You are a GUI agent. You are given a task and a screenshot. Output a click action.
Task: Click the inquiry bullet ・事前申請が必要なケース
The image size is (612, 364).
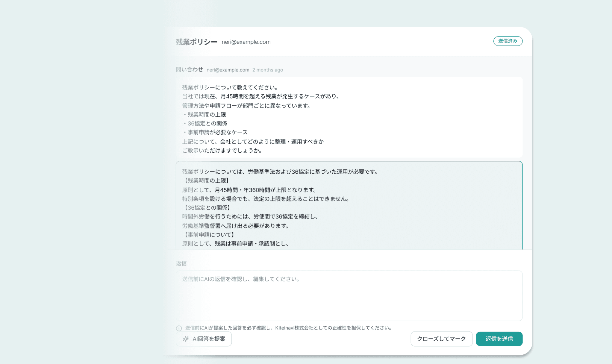click(x=216, y=132)
